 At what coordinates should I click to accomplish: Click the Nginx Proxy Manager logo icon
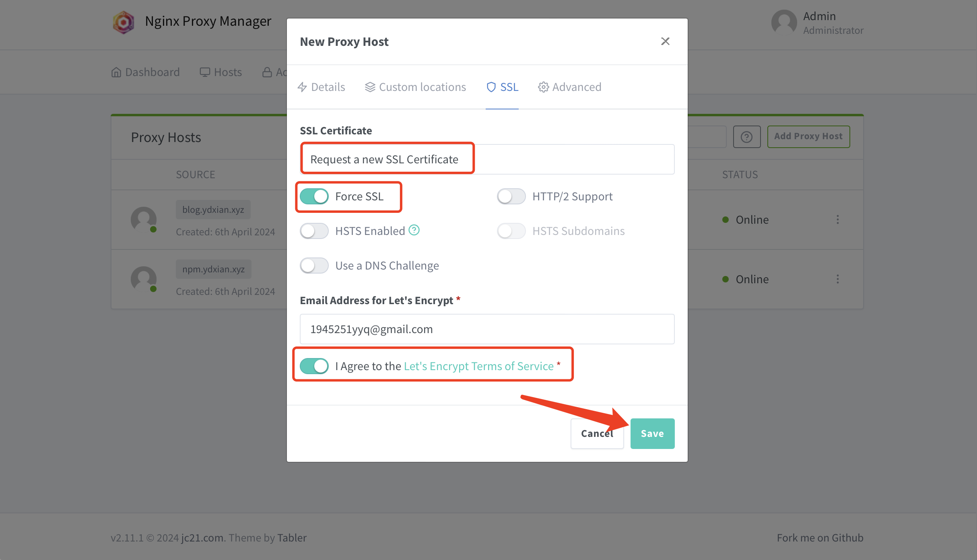coord(123,22)
